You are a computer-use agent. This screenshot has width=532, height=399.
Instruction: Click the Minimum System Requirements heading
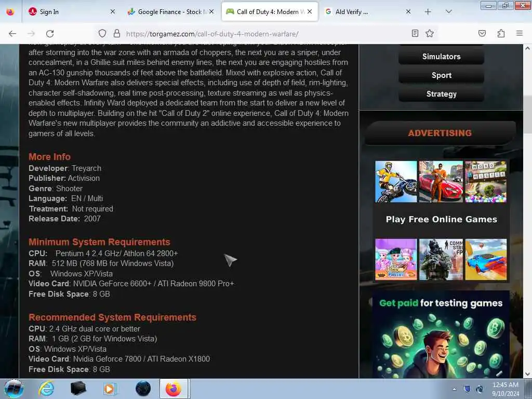pos(99,242)
